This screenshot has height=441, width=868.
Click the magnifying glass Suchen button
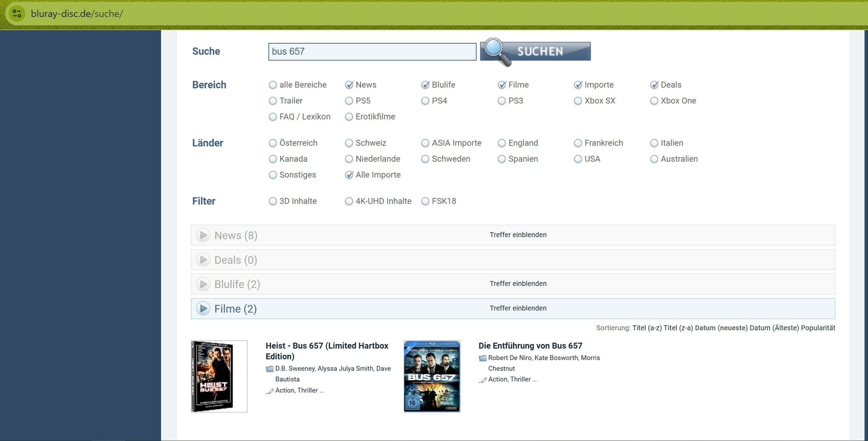click(536, 52)
